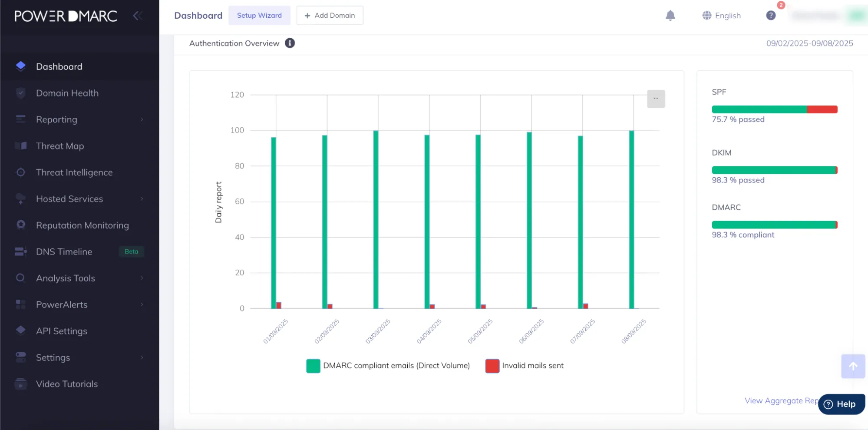Image resolution: width=868 pixels, height=430 pixels.
Task: Click the Video Tutorials icon
Action: [x=20, y=384]
